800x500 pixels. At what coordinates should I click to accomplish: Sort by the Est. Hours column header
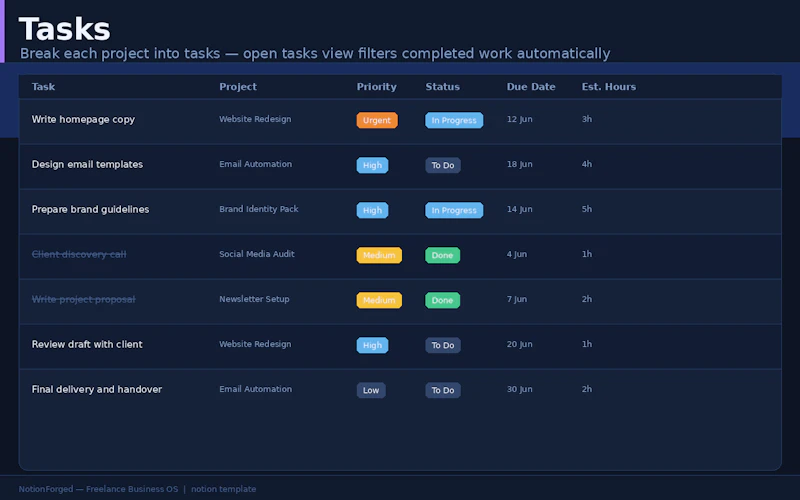[609, 87]
